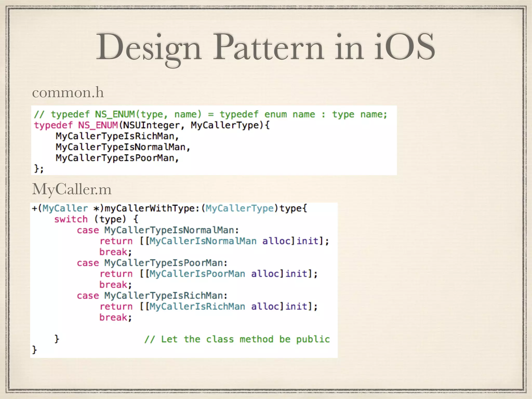532x399 pixels.
Task: Click the closing '};' of the enum
Action: pyautogui.click(x=39, y=169)
